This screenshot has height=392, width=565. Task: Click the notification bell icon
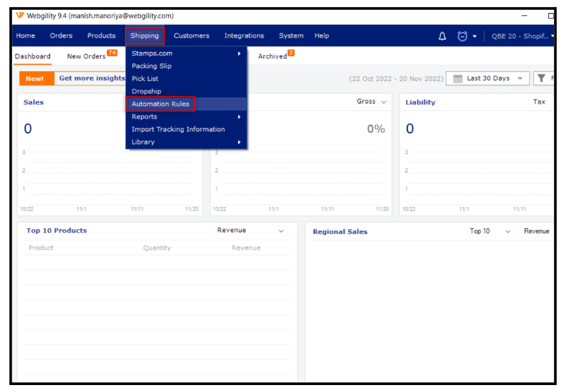pos(442,36)
